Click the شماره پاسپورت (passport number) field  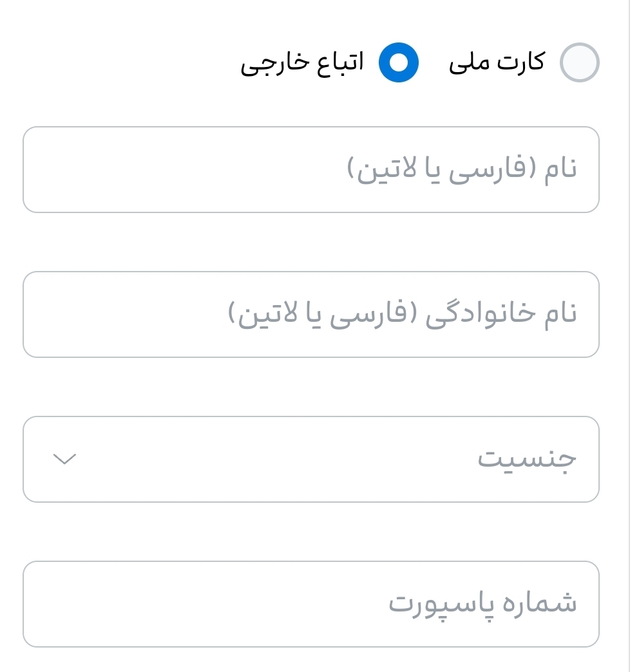click(311, 604)
